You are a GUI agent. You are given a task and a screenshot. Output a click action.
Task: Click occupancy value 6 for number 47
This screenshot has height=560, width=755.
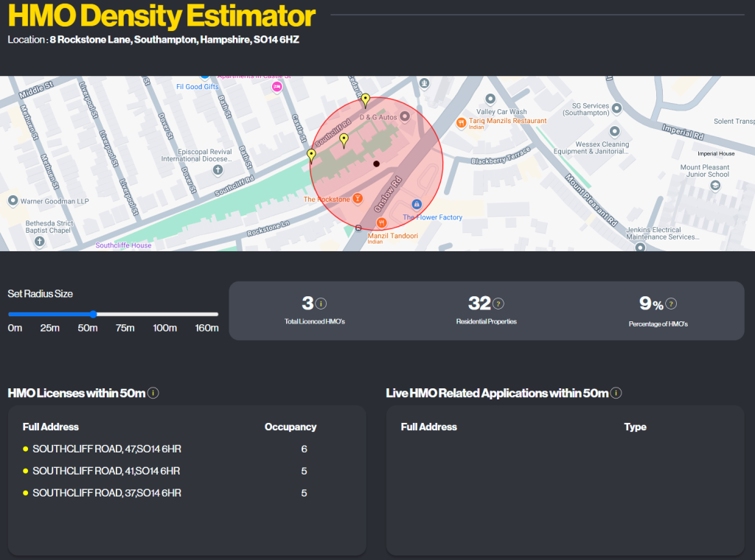[304, 449]
